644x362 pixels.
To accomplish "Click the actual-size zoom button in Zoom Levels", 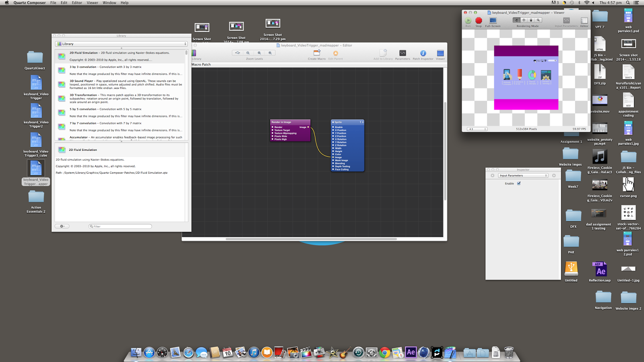I will [259, 53].
